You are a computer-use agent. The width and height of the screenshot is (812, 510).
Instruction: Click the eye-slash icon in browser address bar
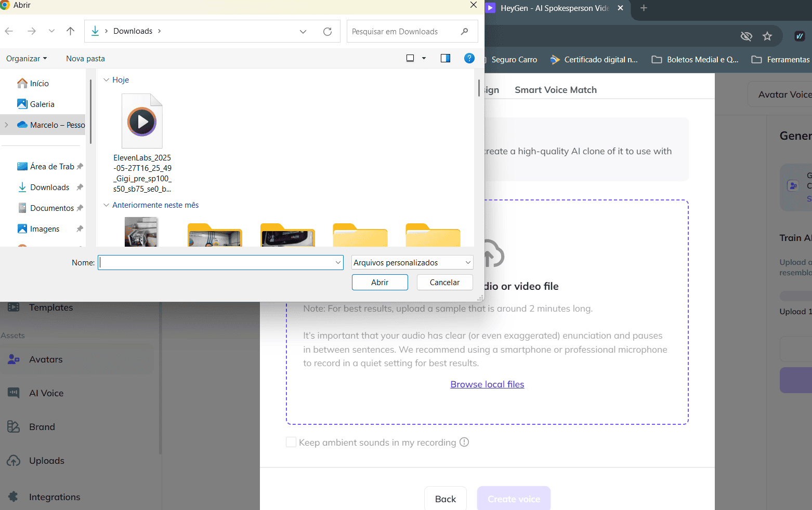(x=746, y=36)
